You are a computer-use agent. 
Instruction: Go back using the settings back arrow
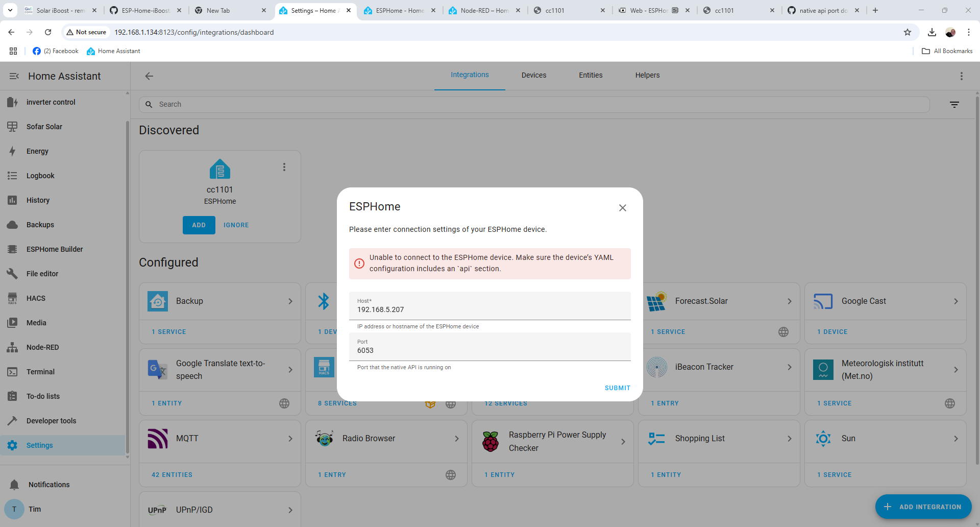click(149, 76)
